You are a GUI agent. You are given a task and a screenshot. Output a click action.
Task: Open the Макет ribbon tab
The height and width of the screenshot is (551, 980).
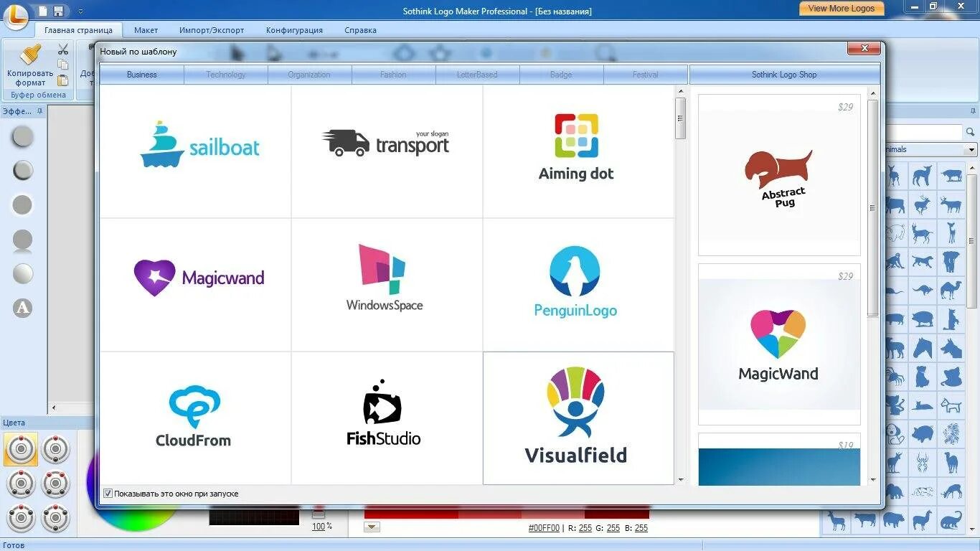click(146, 30)
